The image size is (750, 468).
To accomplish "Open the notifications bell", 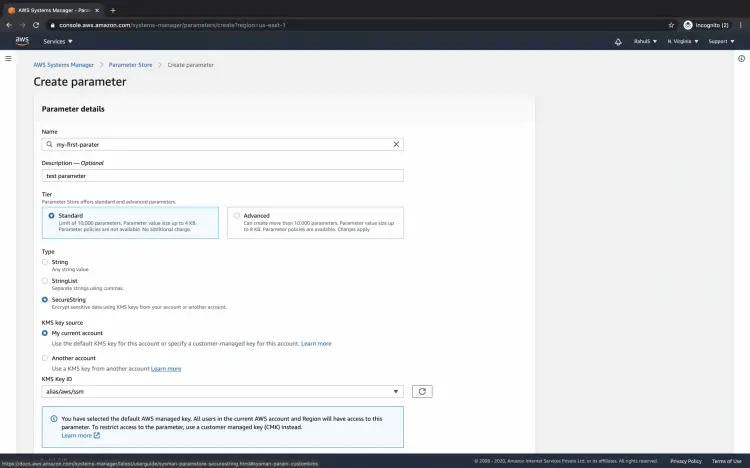I will point(618,42).
